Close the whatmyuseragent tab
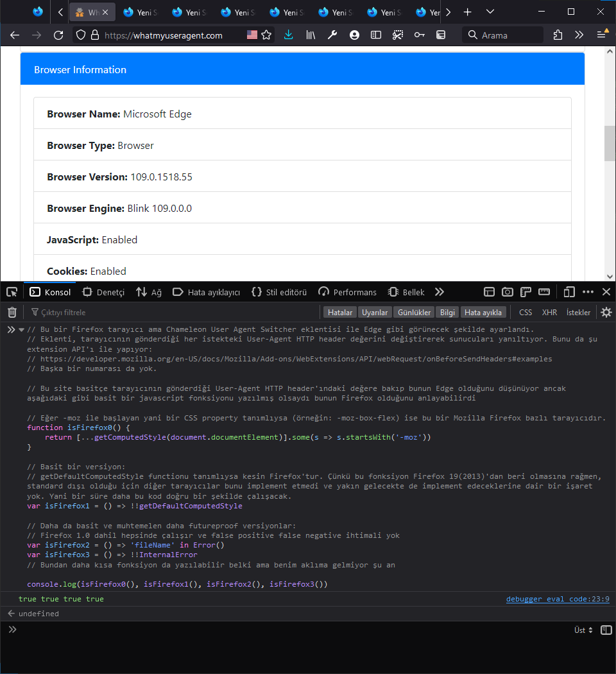Screen dimensions: 616x674 click(x=105, y=12)
